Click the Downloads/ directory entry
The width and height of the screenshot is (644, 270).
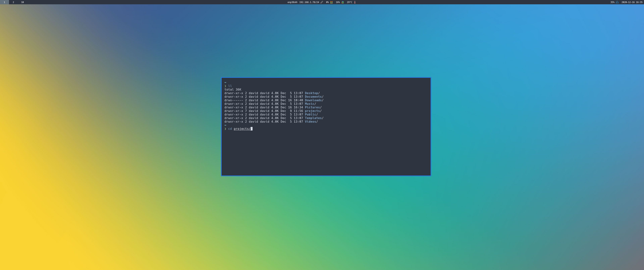313,100
